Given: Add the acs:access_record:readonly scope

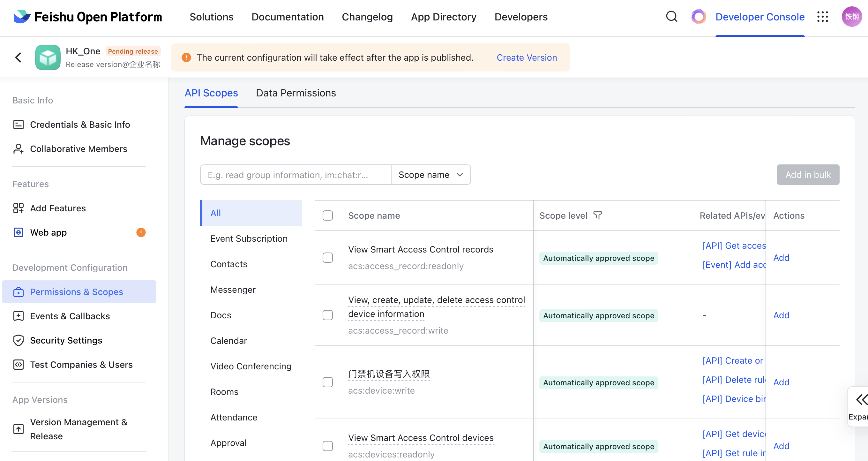Looking at the screenshot, I should pyautogui.click(x=781, y=257).
